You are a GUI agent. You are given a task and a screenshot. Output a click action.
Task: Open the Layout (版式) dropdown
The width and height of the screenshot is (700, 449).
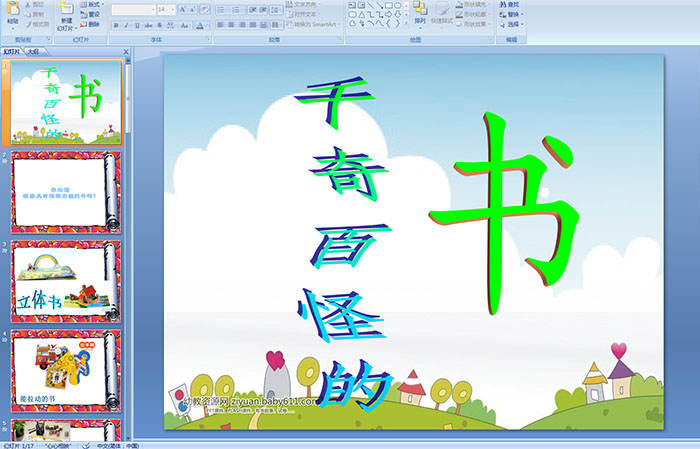pos(92,4)
